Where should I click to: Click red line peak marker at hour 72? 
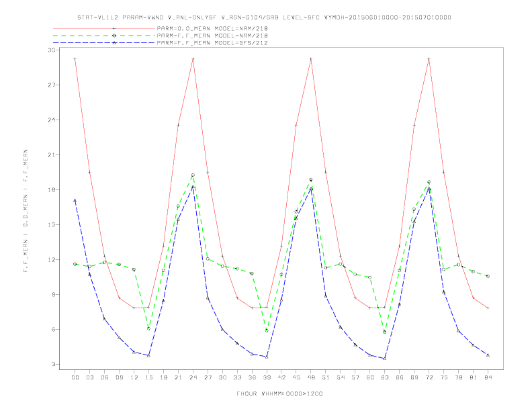429,59
